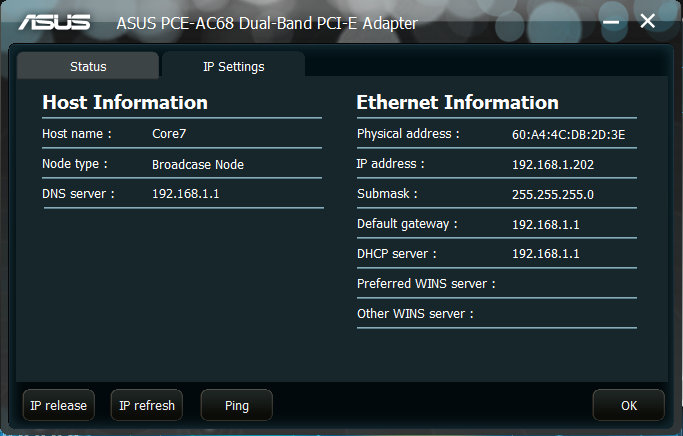
Task: Click the IP address 192.168.1.202
Action: pyautogui.click(x=553, y=164)
